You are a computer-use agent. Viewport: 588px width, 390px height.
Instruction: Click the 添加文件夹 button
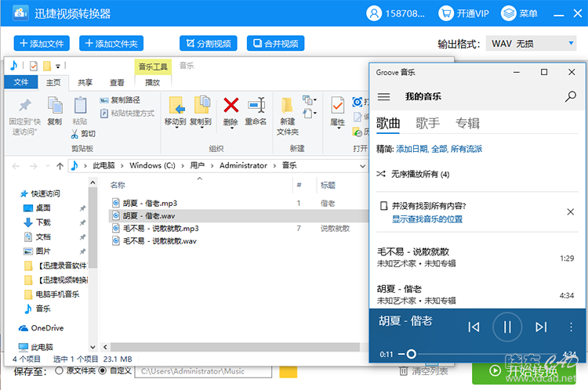(x=111, y=43)
